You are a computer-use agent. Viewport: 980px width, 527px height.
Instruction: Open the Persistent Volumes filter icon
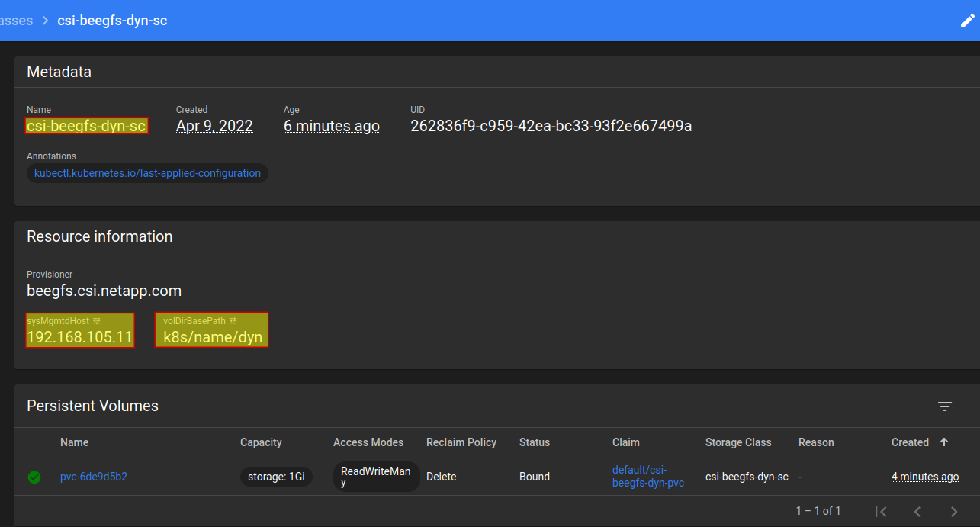coord(945,406)
